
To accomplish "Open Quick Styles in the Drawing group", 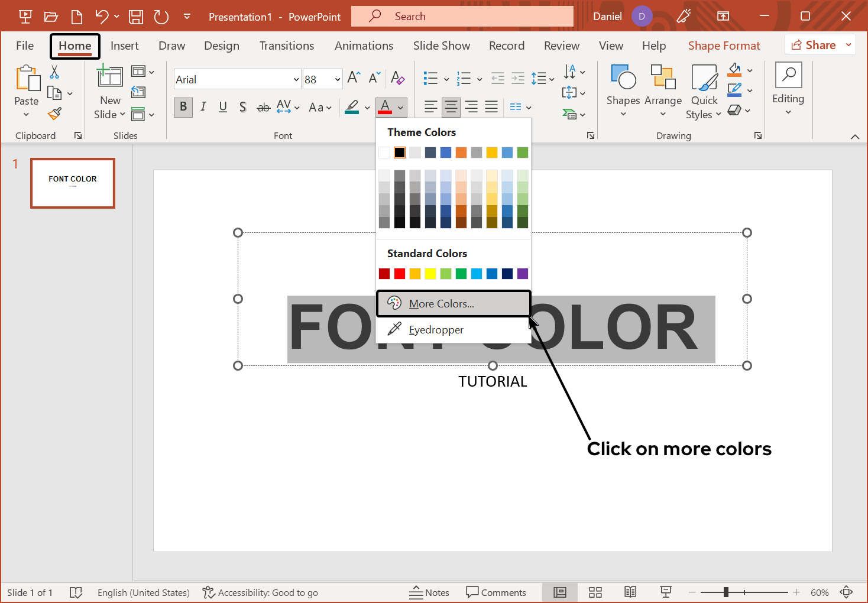I will (x=703, y=92).
